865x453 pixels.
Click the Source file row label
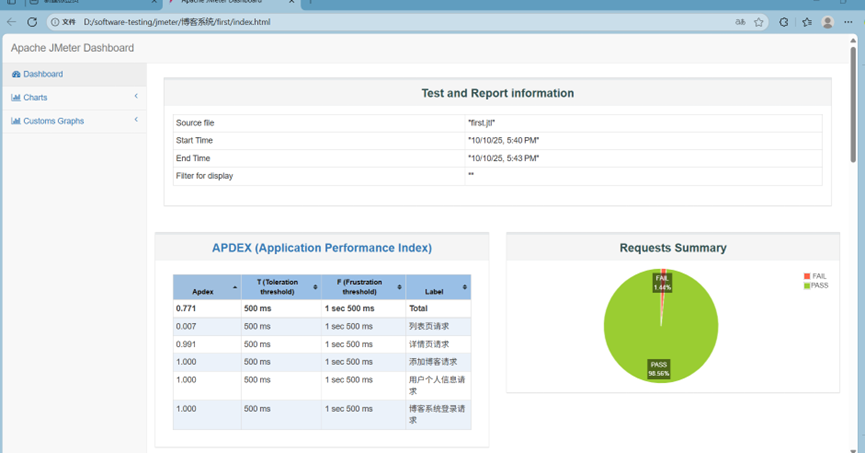(x=195, y=123)
